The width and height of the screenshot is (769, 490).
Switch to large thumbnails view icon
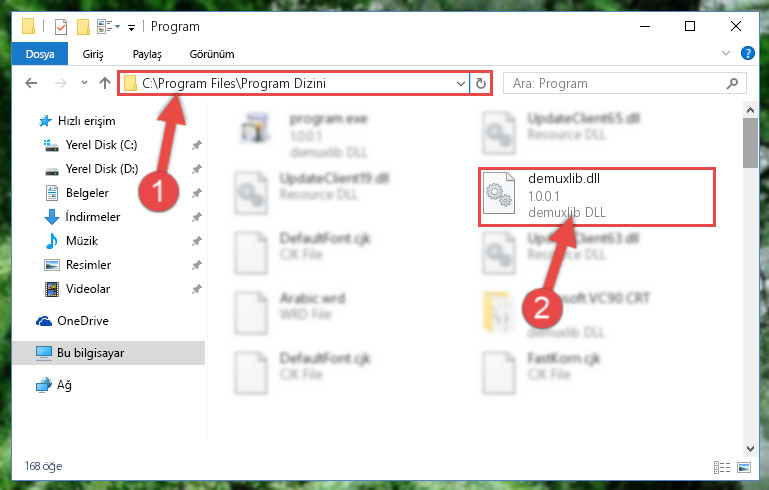point(744,467)
